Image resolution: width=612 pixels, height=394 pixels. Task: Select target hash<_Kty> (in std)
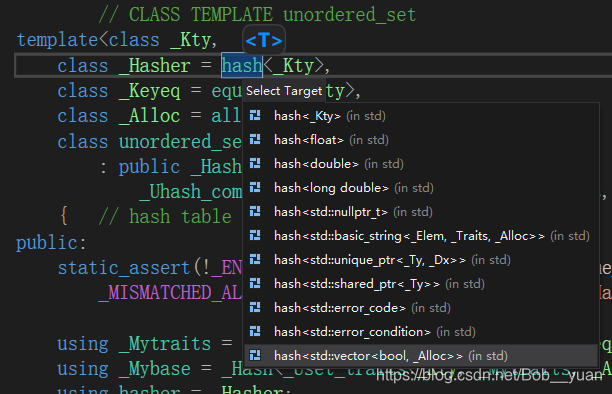point(421,116)
